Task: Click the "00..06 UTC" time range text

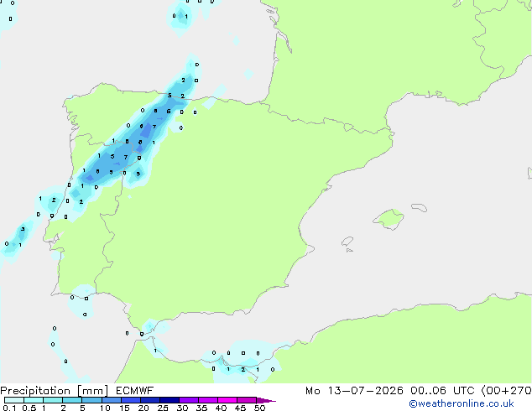Action: click(442, 391)
